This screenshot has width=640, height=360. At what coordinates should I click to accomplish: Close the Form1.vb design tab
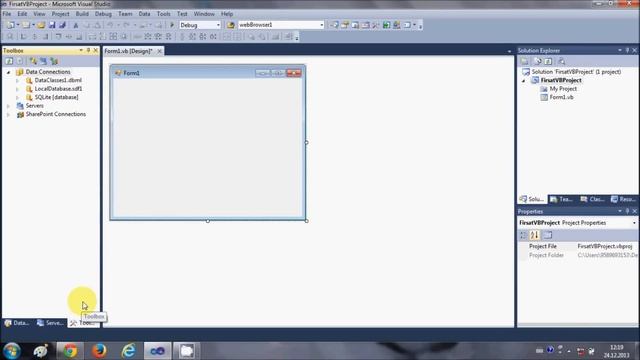pyautogui.click(x=160, y=51)
